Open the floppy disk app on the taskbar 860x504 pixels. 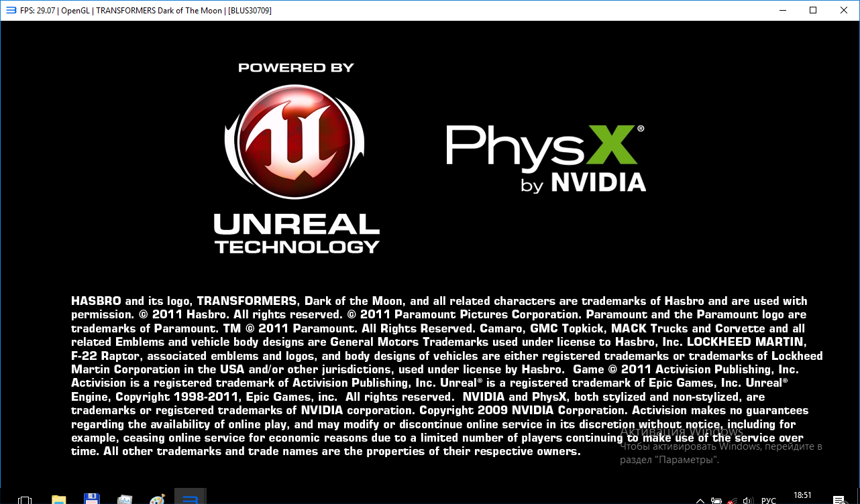(92, 499)
